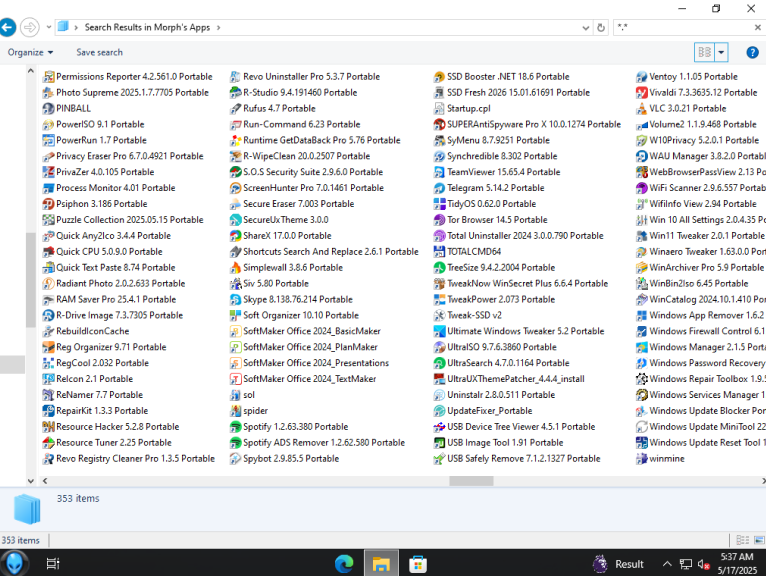Screen dimensions: 766x576
Task: Select Puzzle Collection 2025.05.15 Portable
Action: coord(123,220)
